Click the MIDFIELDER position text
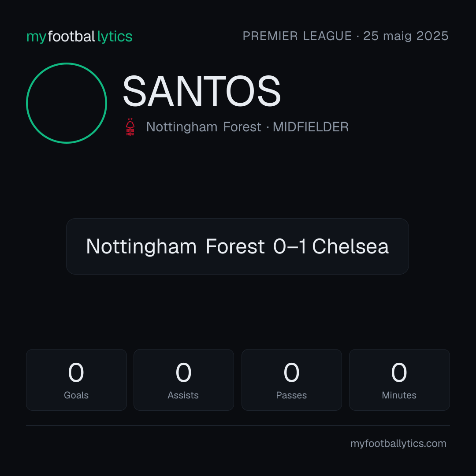 point(311,127)
